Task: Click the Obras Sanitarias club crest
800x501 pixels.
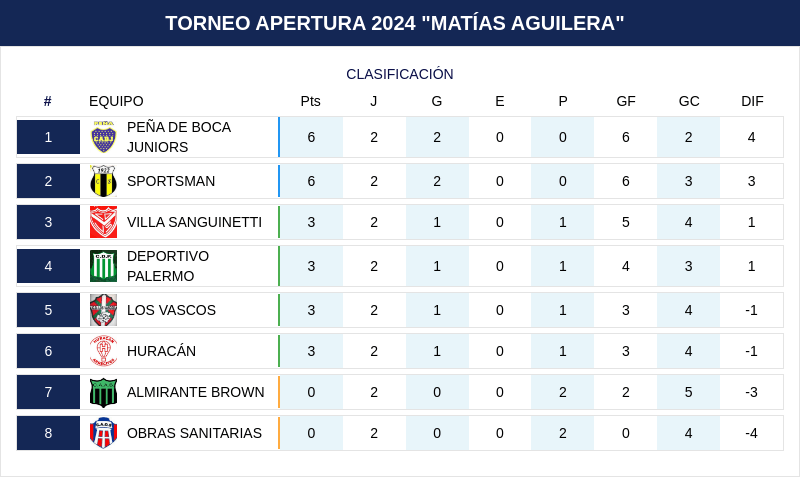Action: (104, 433)
